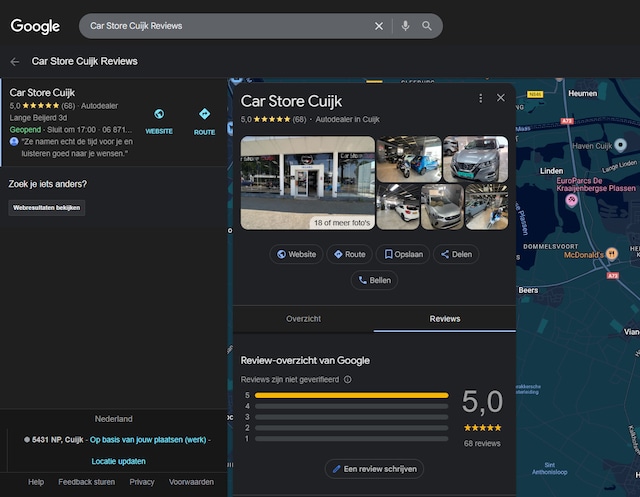Viewport: 640px width, 497px height.
Task: Start voice search with microphone icon
Action: pos(405,26)
